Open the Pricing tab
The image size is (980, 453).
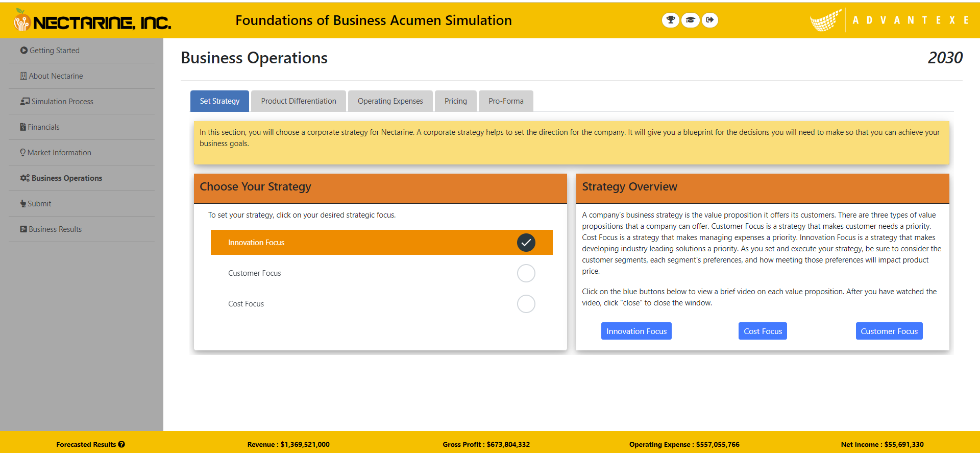click(456, 101)
